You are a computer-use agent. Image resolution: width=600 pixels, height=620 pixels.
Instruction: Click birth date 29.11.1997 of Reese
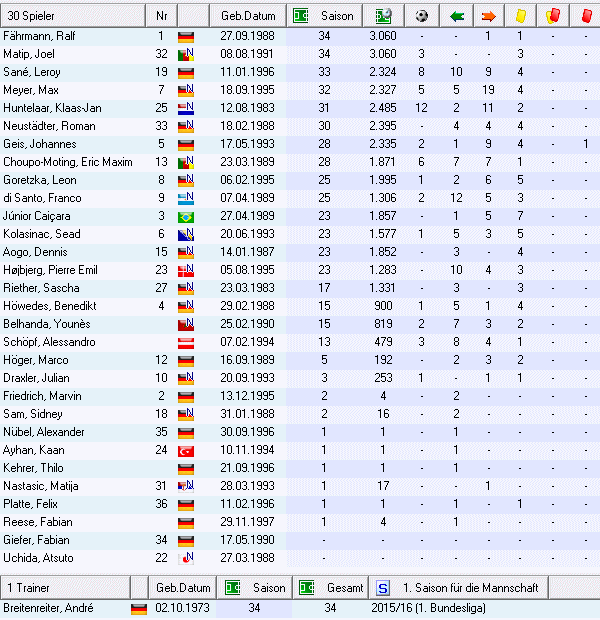(247, 522)
